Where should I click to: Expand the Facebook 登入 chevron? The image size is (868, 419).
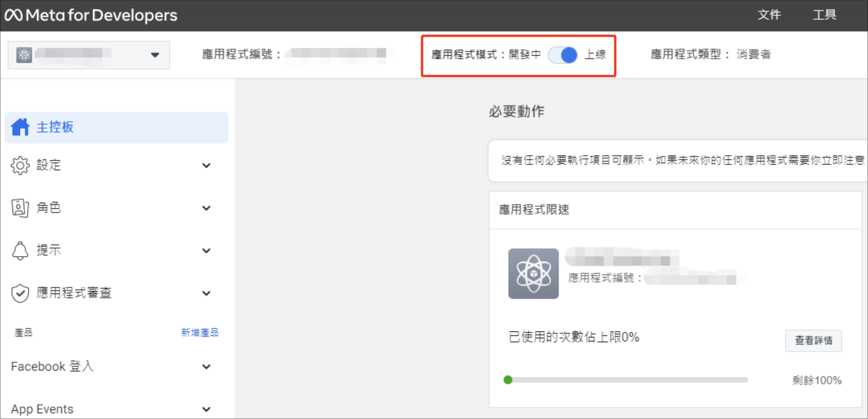206,367
